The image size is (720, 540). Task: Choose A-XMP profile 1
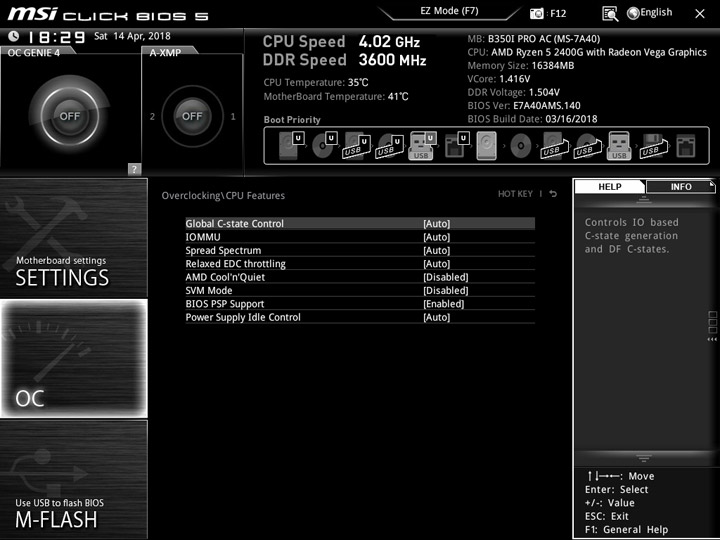[233, 116]
